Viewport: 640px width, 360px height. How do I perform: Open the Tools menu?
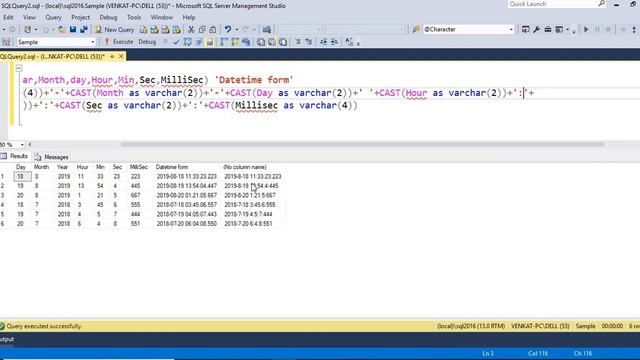click(x=134, y=18)
